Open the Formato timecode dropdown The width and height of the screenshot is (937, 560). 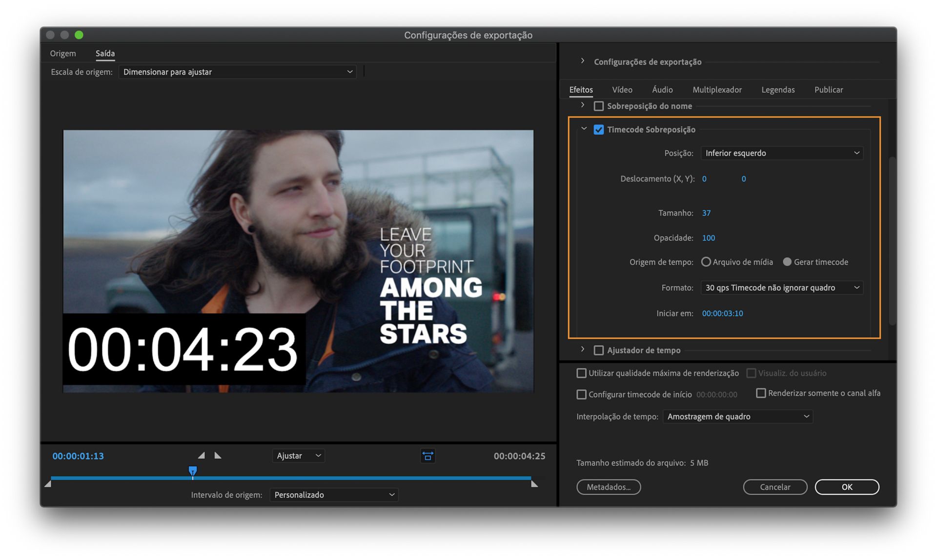coord(781,287)
